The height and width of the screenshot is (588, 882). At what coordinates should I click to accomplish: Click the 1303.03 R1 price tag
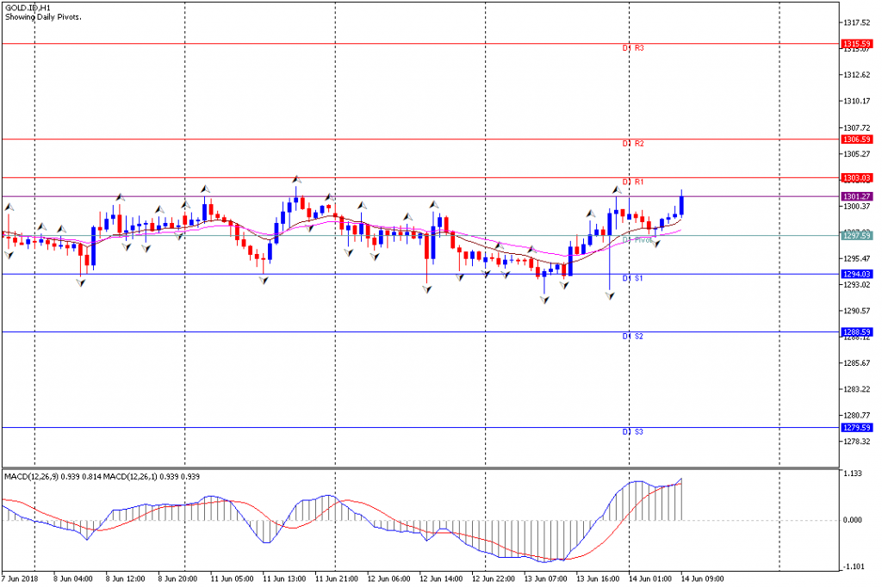tap(856, 178)
